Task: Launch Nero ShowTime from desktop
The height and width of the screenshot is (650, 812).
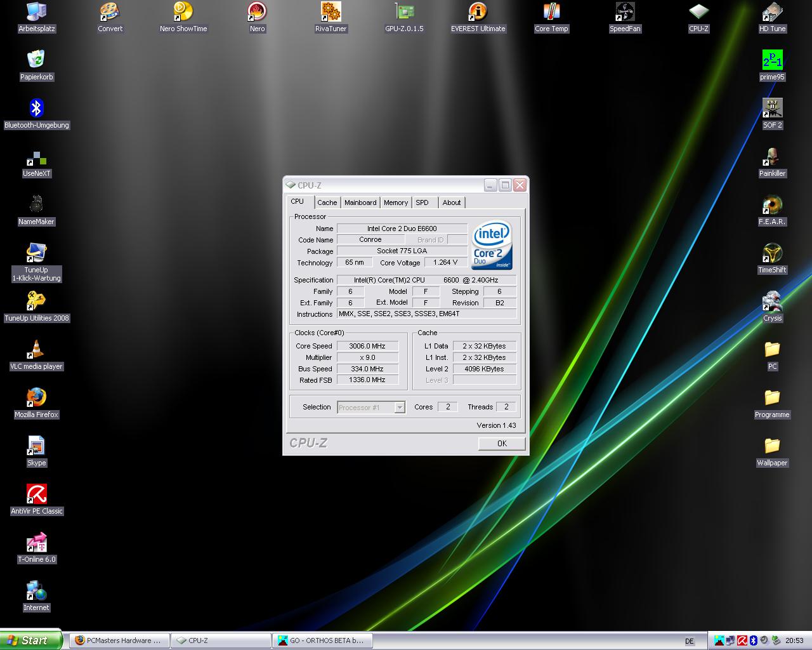Action: click(183, 17)
